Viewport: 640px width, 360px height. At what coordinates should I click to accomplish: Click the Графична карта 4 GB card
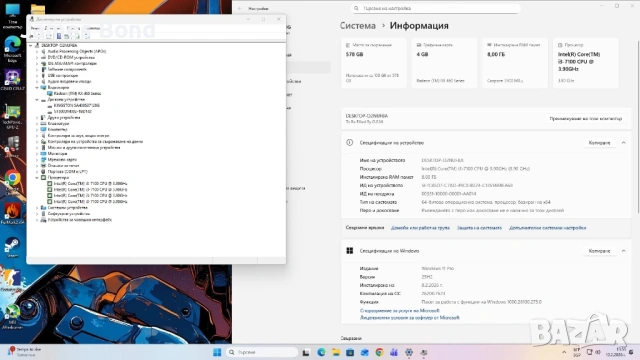pyautogui.click(x=444, y=63)
